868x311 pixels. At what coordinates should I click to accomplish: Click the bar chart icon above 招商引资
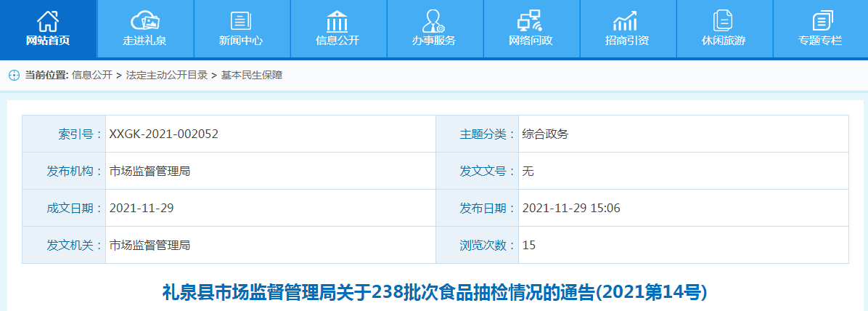626,21
